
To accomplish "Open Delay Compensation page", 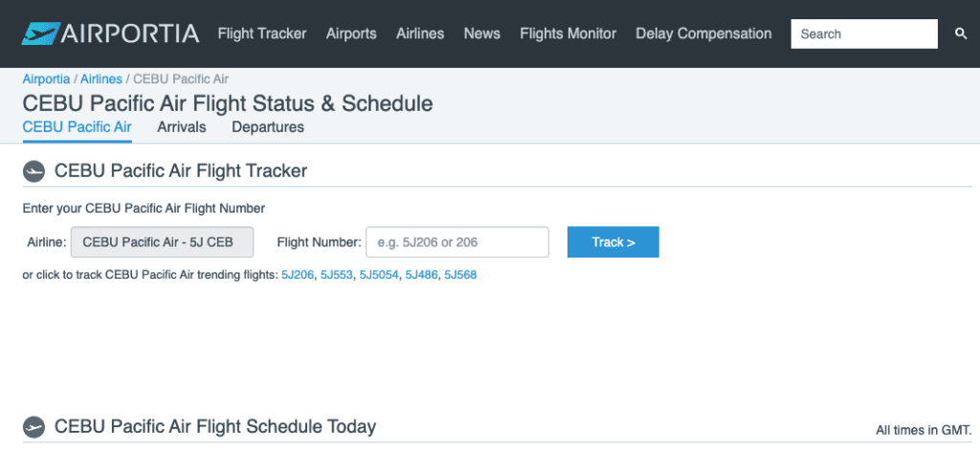I will tap(703, 34).
